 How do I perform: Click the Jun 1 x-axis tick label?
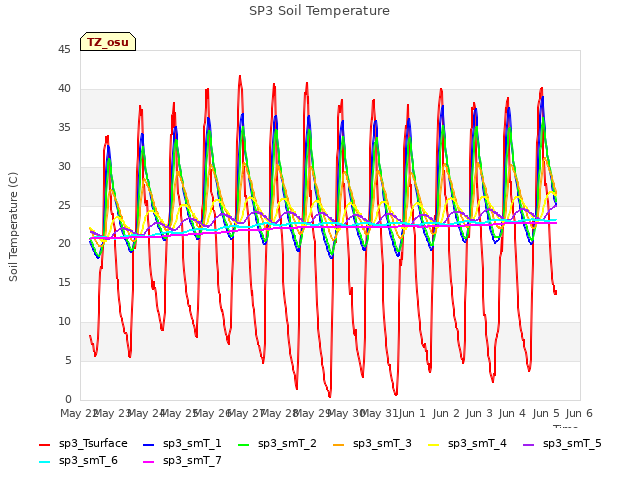pos(412,413)
